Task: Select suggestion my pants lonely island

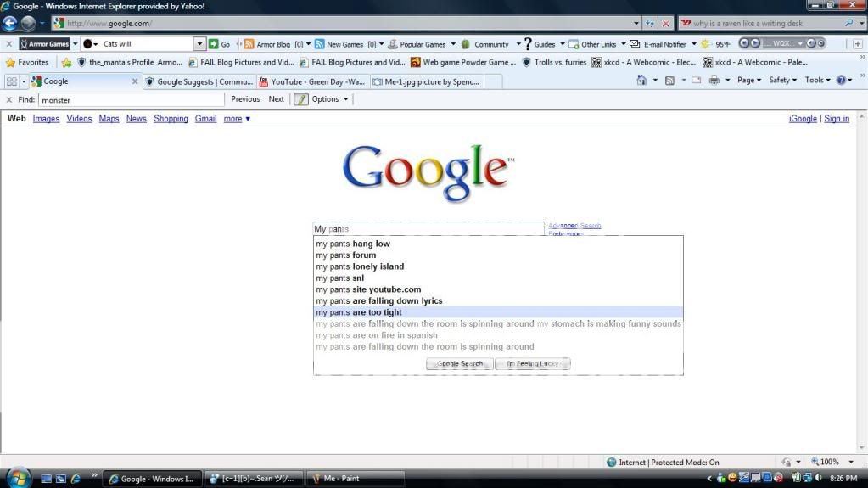Action: point(498,266)
